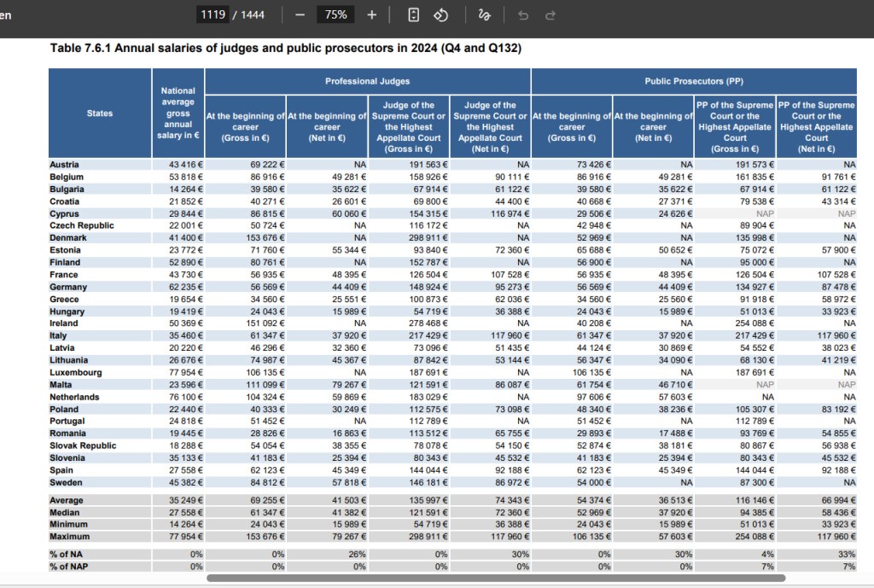Image resolution: width=874 pixels, height=588 pixels.
Task: Click the 'Slovenia' row label
Action: (67, 457)
